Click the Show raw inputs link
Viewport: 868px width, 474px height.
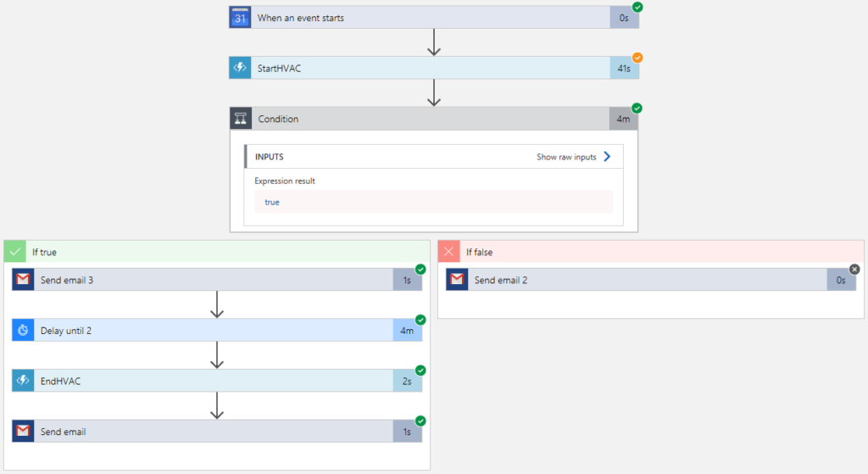566,157
